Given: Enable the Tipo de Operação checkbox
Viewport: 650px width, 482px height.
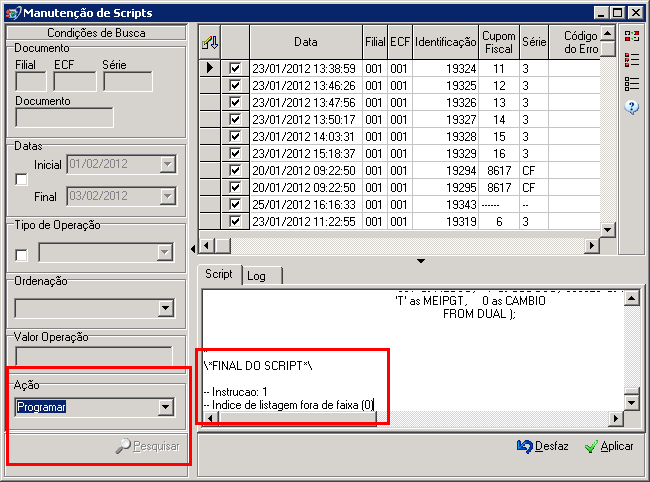Looking at the screenshot, I should [22, 255].
